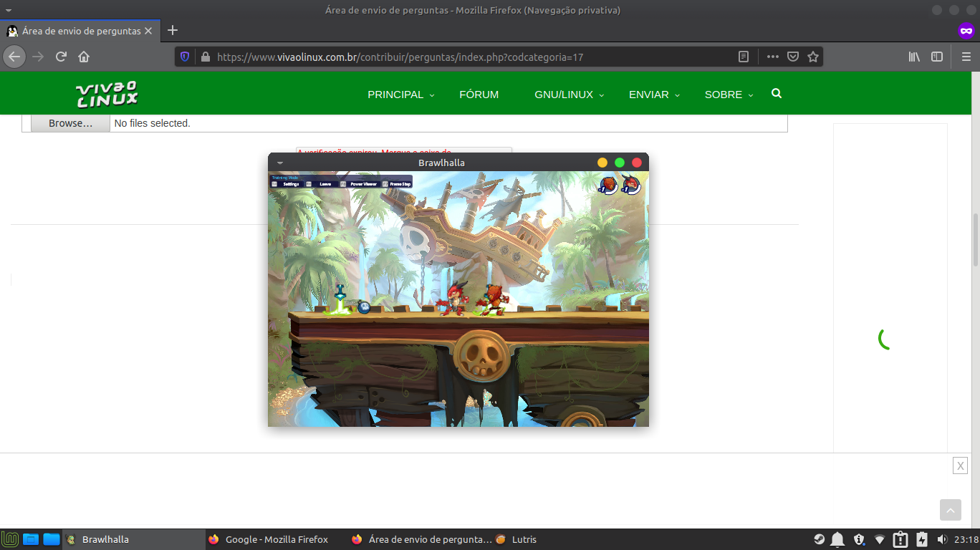Expand SOBRE dropdown menu
980x550 pixels.
(x=729, y=95)
